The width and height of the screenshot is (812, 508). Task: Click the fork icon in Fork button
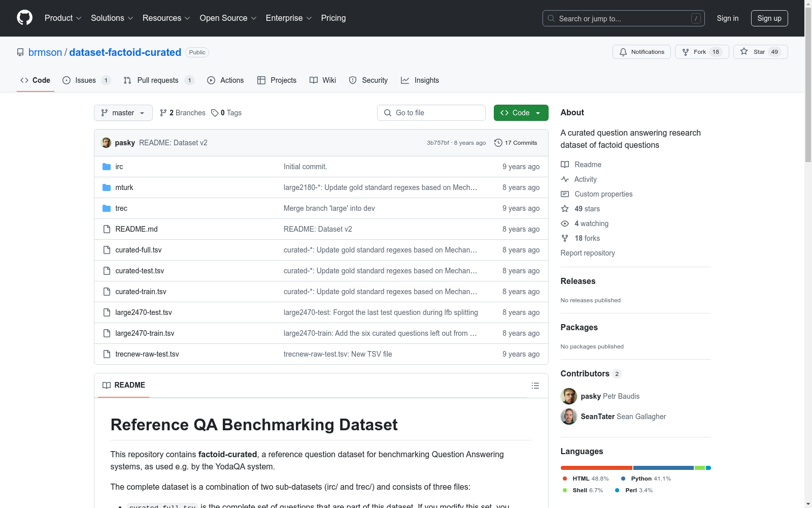686,52
